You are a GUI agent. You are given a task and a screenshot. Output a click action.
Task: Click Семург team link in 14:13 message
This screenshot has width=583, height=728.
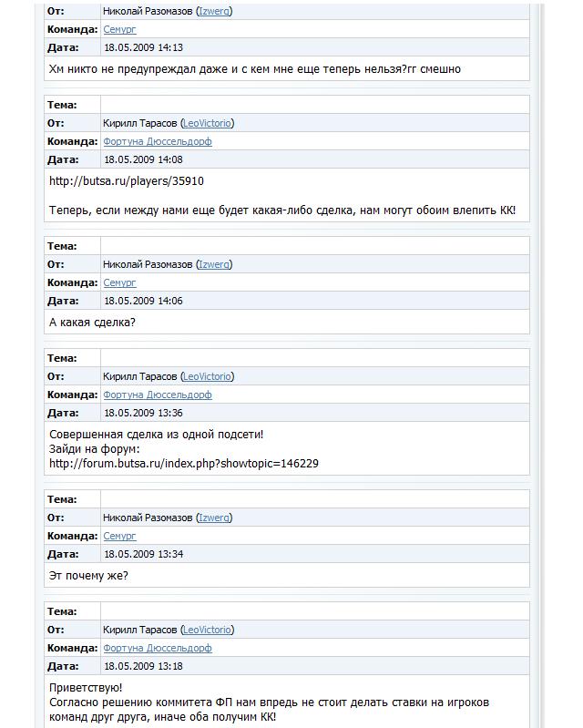click(x=119, y=29)
